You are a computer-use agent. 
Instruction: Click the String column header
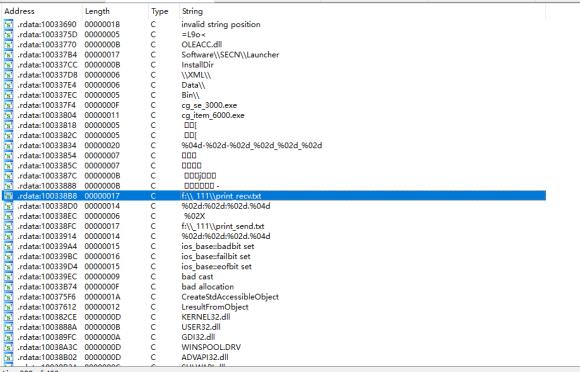coord(192,11)
